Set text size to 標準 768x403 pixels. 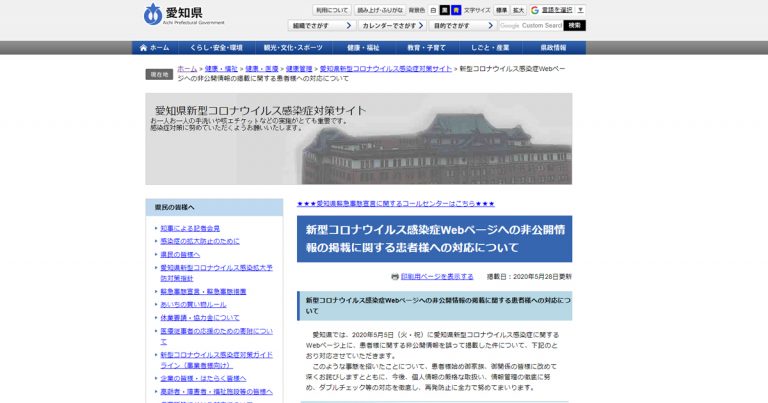[502, 10]
